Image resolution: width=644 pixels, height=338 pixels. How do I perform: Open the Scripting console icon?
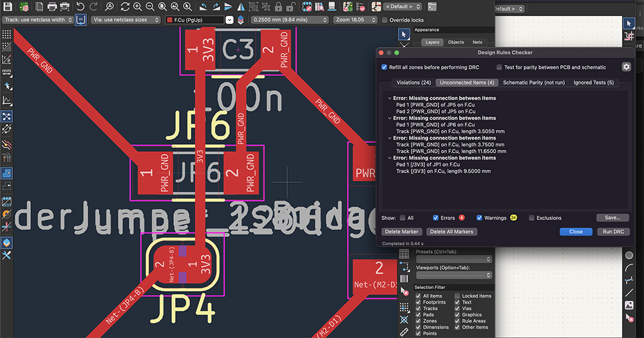[431, 6]
